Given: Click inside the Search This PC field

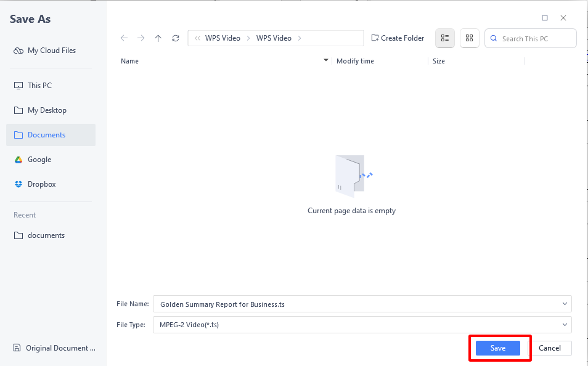Looking at the screenshot, I should coord(533,38).
